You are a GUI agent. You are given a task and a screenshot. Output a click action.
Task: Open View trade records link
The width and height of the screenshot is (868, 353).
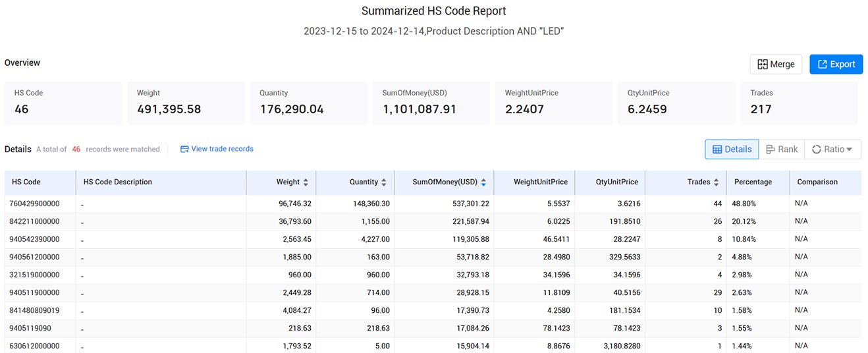click(222, 149)
